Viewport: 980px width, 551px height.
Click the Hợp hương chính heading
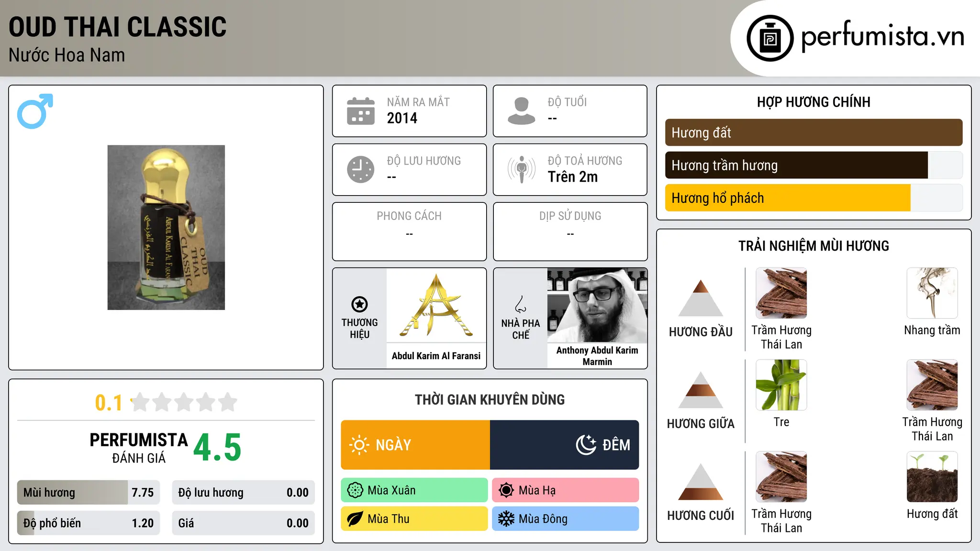coord(813,102)
